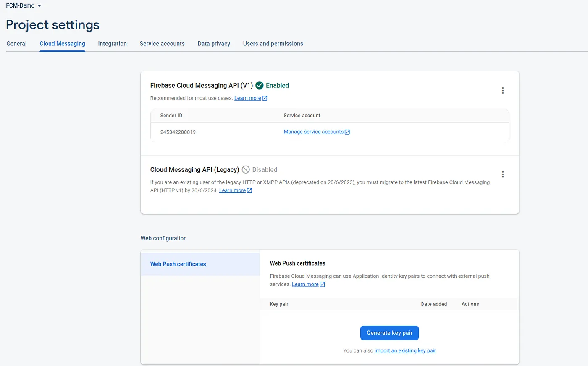
Task: Click Learn more in the Legacy API description
Action: pyautogui.click(x=232, y=190)
